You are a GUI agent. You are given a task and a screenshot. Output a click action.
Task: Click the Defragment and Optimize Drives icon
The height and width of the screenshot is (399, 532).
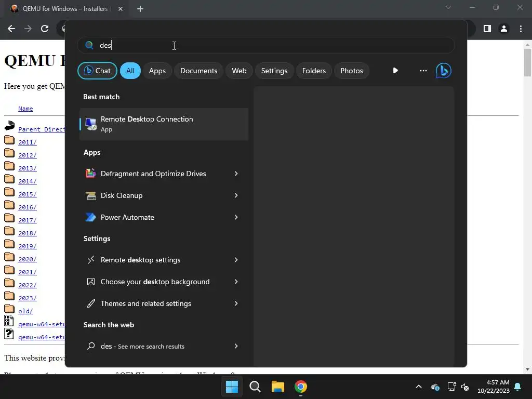[x=90, y=174]
